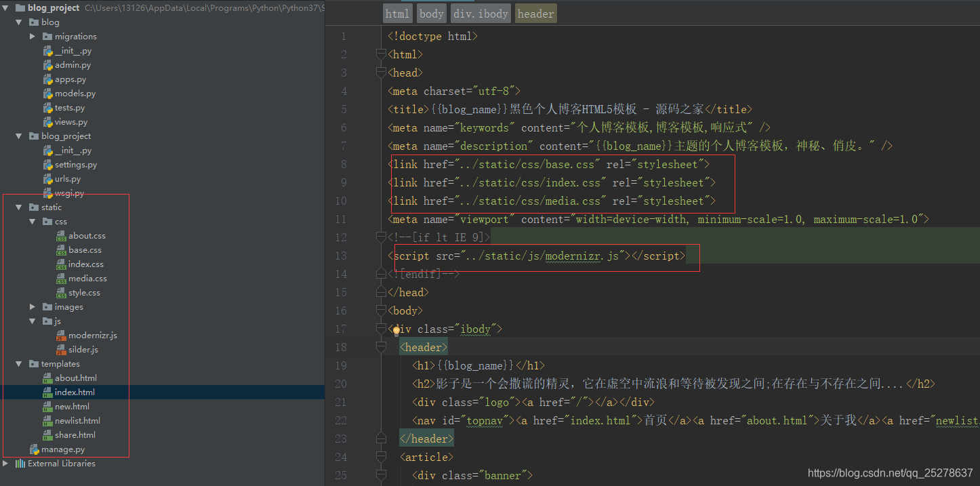Click ../static/css/base.css path on line 8
The height and width of the screenshot is (486, 980).
[529, 164]
